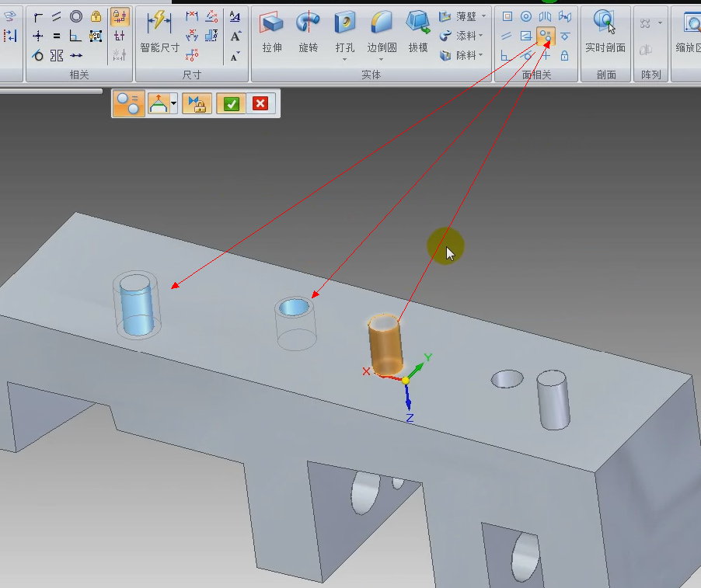
Task: Toggle the Persist relationship lock button
Action: coord(197,103)
